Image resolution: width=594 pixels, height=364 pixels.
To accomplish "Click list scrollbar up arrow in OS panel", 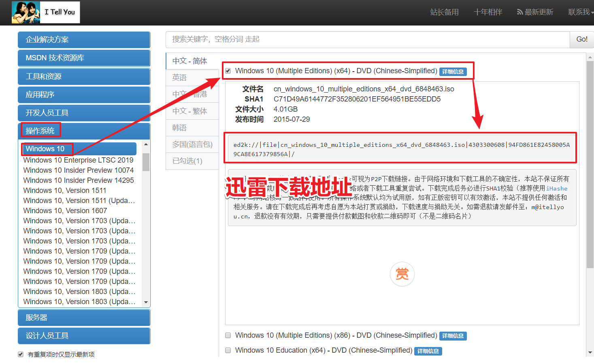I will [146, 144].
